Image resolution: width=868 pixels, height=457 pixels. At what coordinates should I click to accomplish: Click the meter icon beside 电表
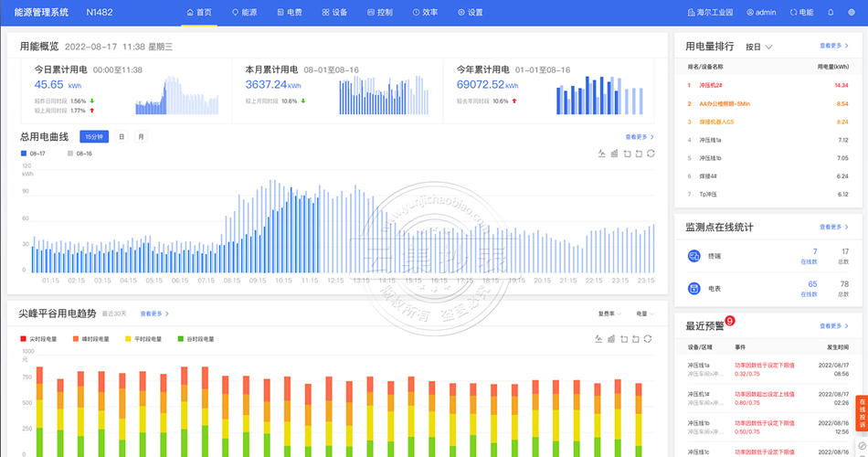point(693,289)
